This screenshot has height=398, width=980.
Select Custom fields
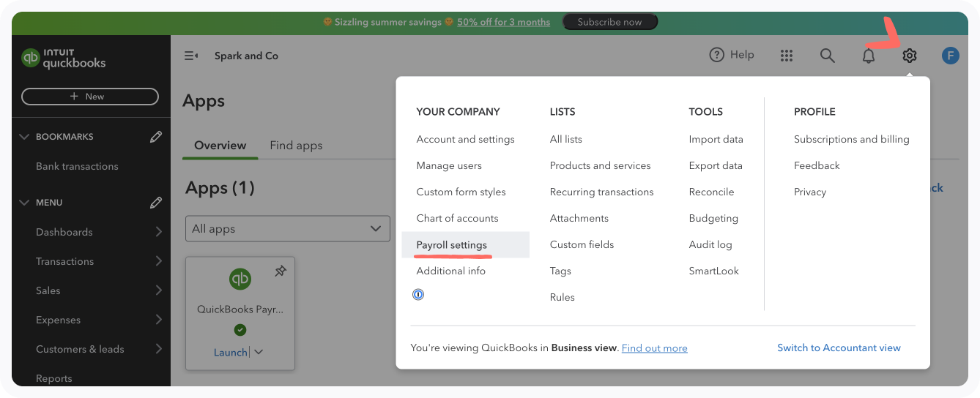pyautogui.click(x=582, y=244)
